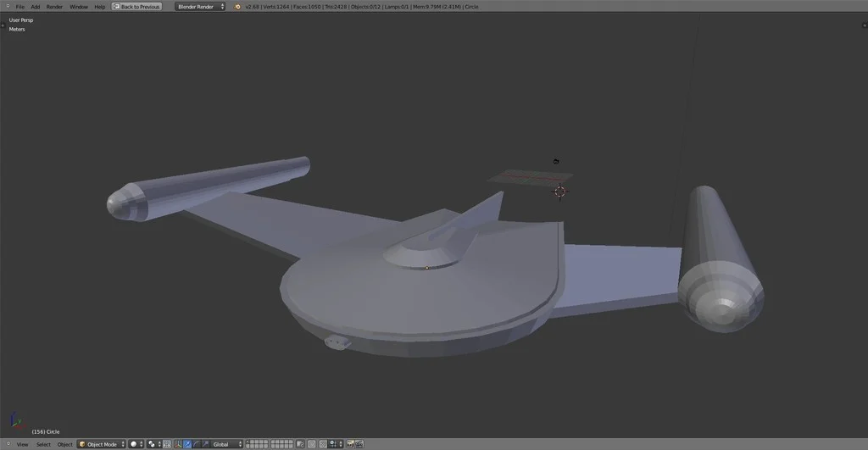Toggle manipulate center points only
868x450 pixels.
[167, 444]
